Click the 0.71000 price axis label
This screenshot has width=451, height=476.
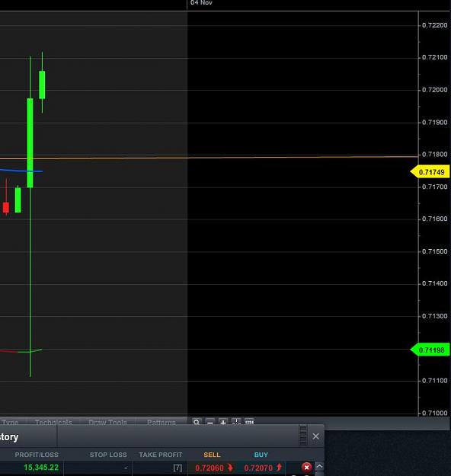(434, 413)
